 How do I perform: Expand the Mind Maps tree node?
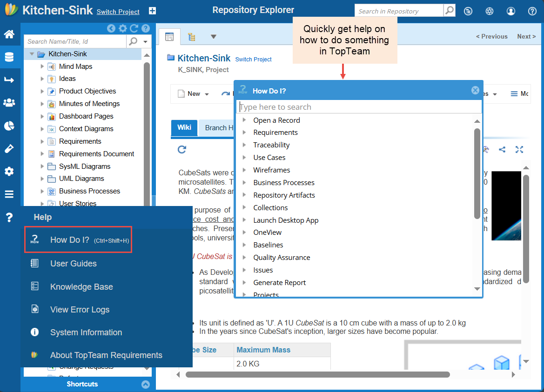(x=42, y=66)
